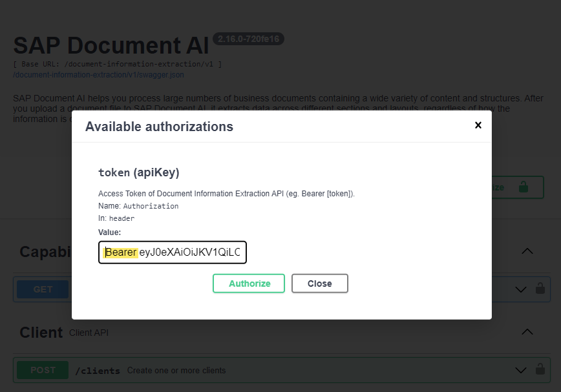The width and height of the screenshot is (561, 392).
Task: Click the lock icon on GET row
Action: coord(540,288)
